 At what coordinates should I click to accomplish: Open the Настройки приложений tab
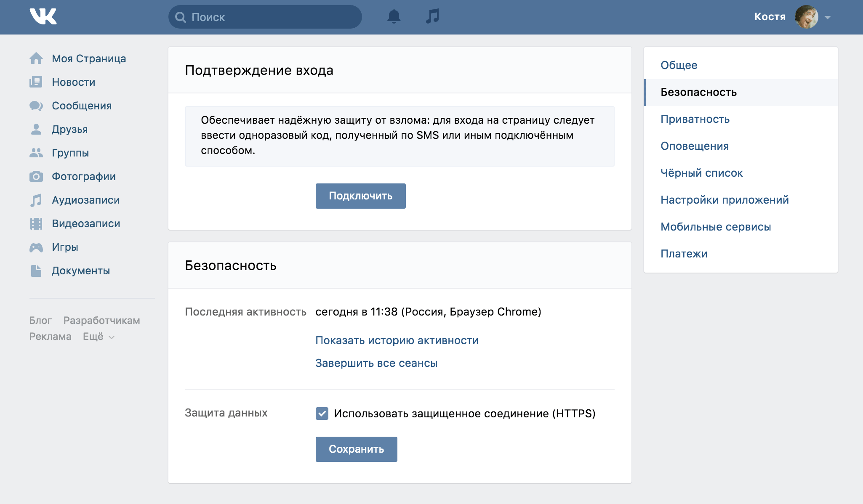coord(741,200)
